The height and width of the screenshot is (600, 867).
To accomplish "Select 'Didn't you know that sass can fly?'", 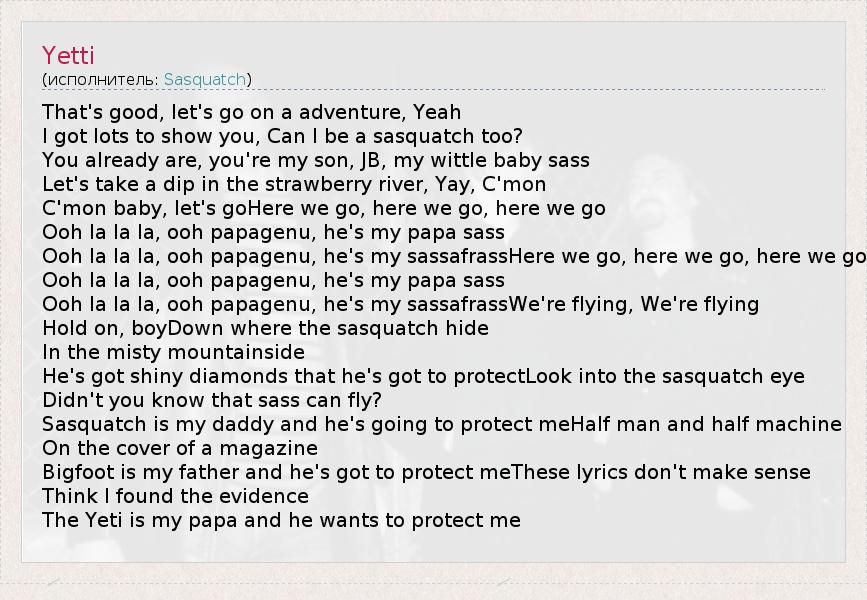I will pyautogui.click(x=212, y=400).
